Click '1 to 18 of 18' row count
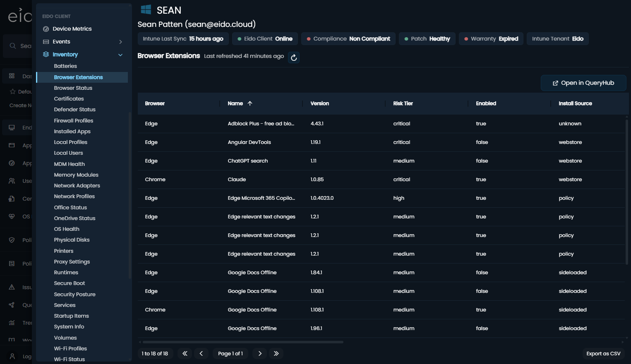The image size is (631, 364). pyautogui.click(x=155, y=353)
